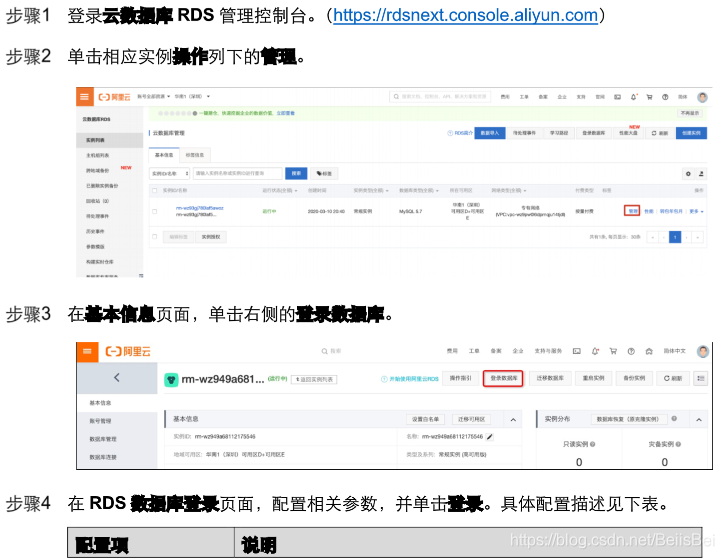The height and width of the screenshot is (559, 724).
Task: Click the 设置白名单 button
Action: [425, 419]
